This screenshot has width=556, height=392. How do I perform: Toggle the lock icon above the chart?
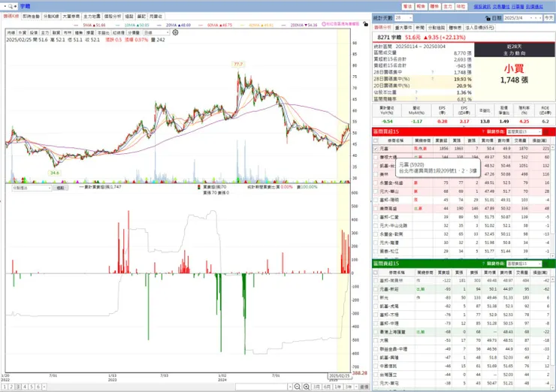point(365,24)
